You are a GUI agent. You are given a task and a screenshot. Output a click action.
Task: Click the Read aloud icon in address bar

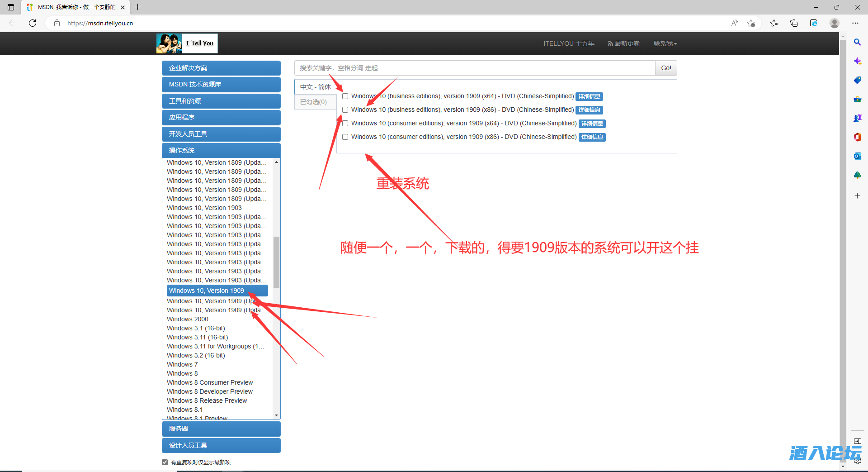735,23
